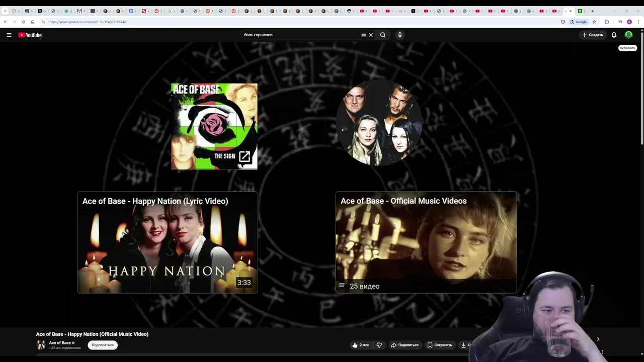
Task: Go to the YouTube home logo
Action: click(30, 35)
